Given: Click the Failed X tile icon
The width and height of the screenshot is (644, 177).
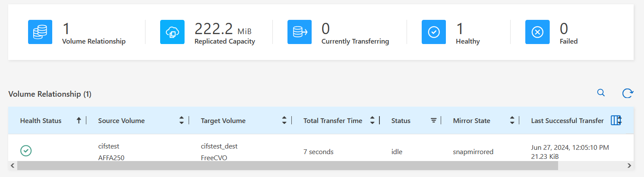Looking at the screenshot, I should click(x=537, y=32).
